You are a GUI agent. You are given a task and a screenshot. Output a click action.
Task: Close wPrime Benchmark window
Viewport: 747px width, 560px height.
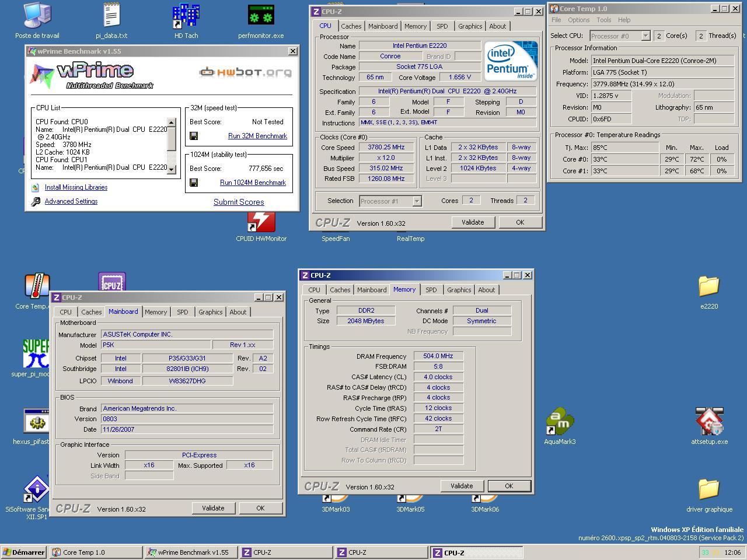point(292,51)
